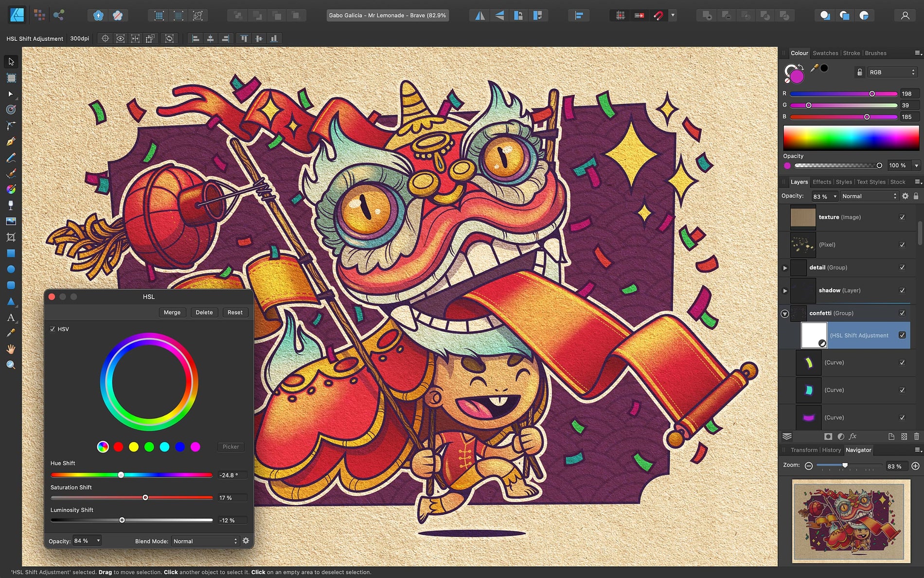Open layer blend options gear icon
Screen dimensions: 924x578
(x=905, y=196)
